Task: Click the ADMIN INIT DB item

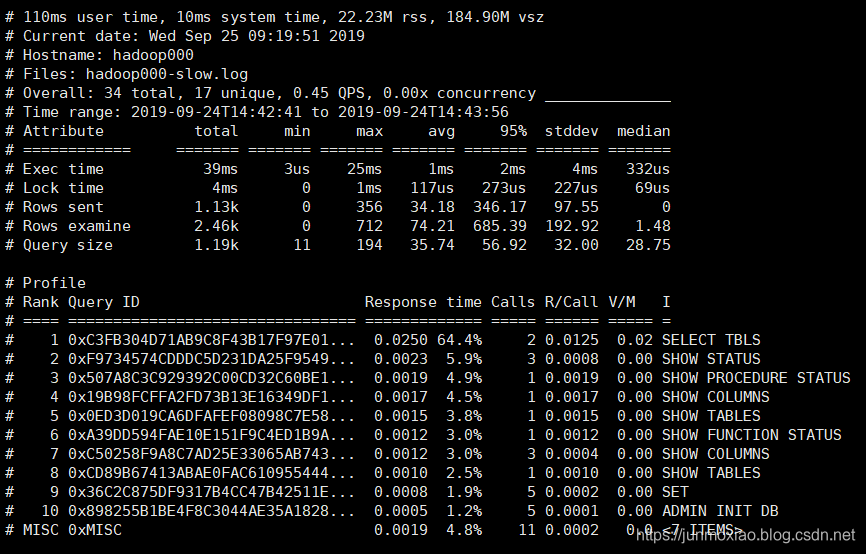Action: pos(720,511)
